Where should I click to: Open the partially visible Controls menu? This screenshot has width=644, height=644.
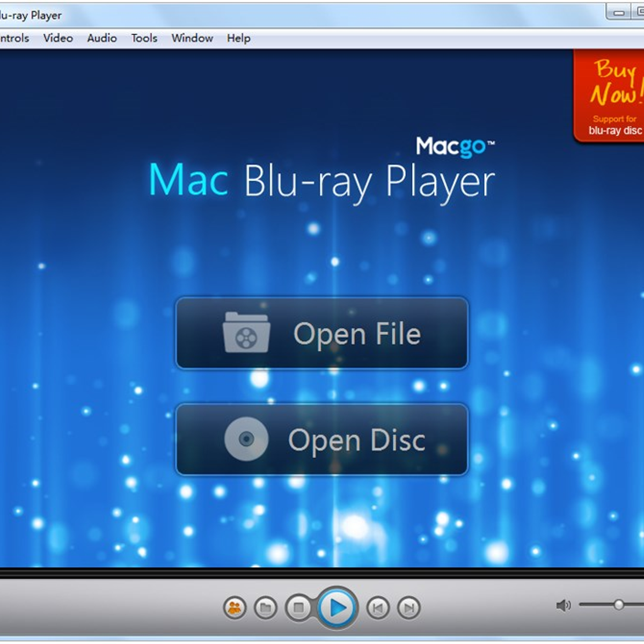pos(14,38)
